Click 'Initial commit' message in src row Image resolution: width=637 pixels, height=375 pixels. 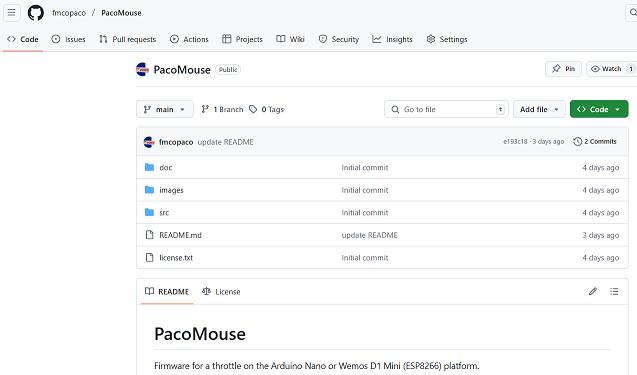(x=365, y=212)
